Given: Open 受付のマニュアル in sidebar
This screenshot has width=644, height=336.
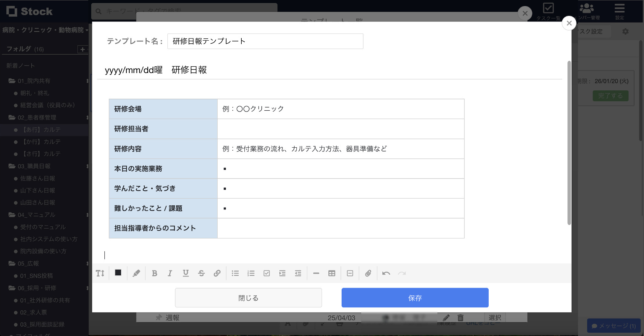Looking at the screenshot, I should (43, 227).
